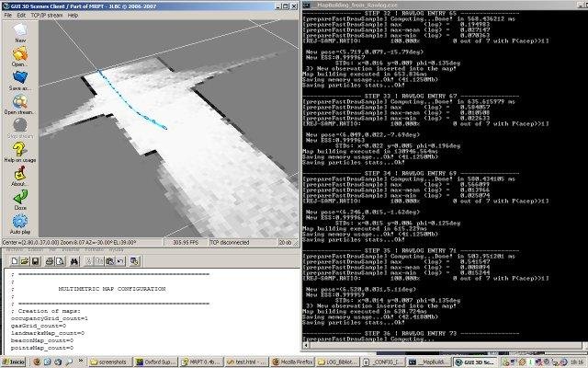Click the STEP 34 RAWLOG ENTRY 69 console line
Screen dimensions: 588x368
(411, 174)
